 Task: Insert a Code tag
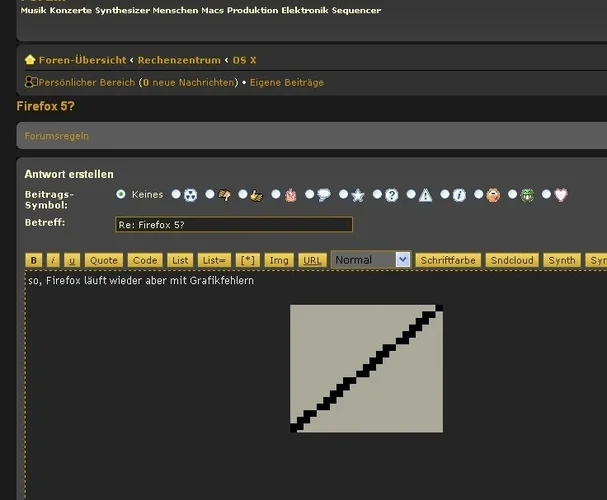145,260
